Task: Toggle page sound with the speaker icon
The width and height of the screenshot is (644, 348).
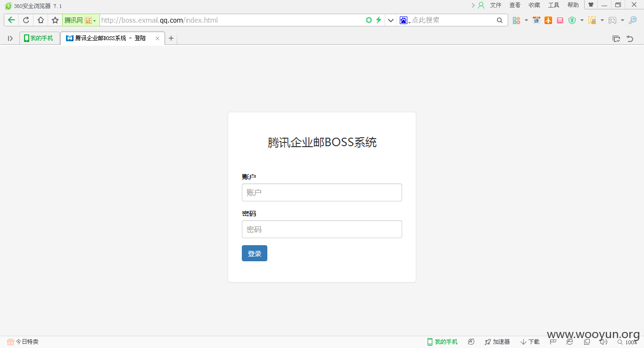Action: pyautogui.click(x=603, y=341)
